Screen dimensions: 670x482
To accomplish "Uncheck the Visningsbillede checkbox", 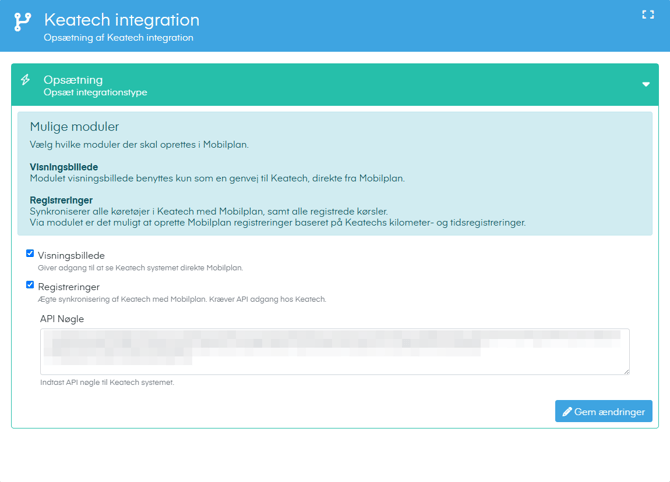I will (x=30, y=253).
